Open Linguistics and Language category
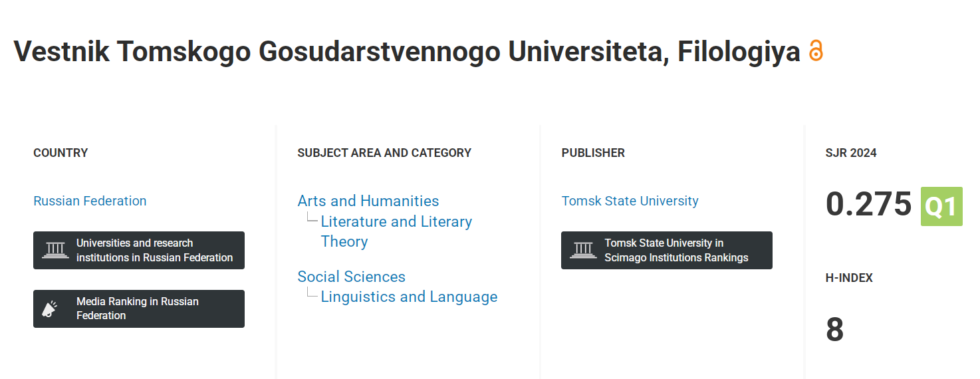 (x=409, y=297)
